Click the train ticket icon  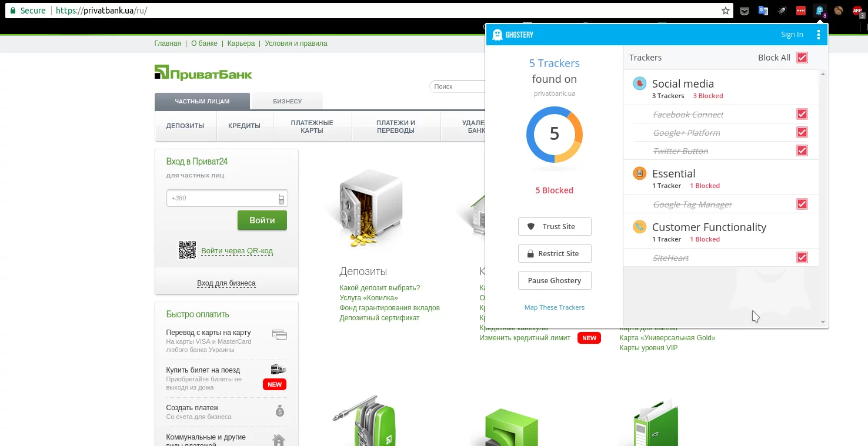(x=278, y=370)
